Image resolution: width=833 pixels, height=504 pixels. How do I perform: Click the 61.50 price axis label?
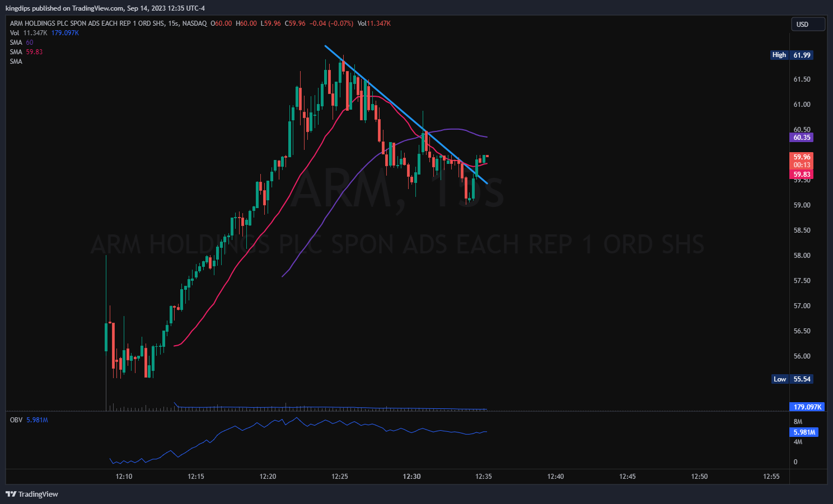coord(802,79)
